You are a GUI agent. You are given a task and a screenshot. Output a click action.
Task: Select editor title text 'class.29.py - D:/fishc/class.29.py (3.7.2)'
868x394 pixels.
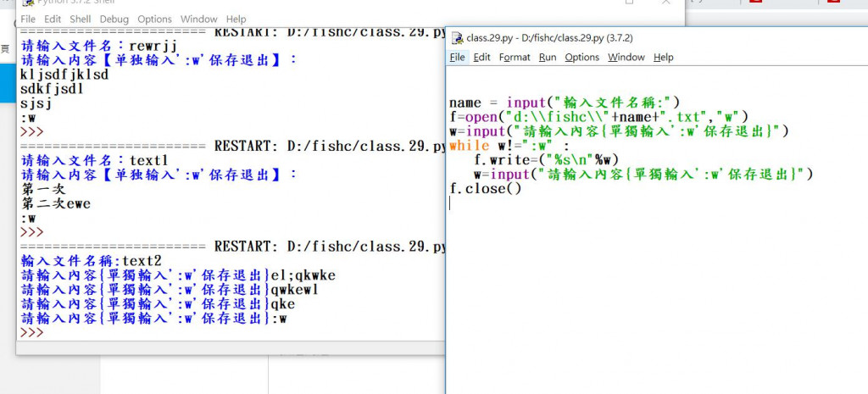pyautogui.click(x=549, y=38)
